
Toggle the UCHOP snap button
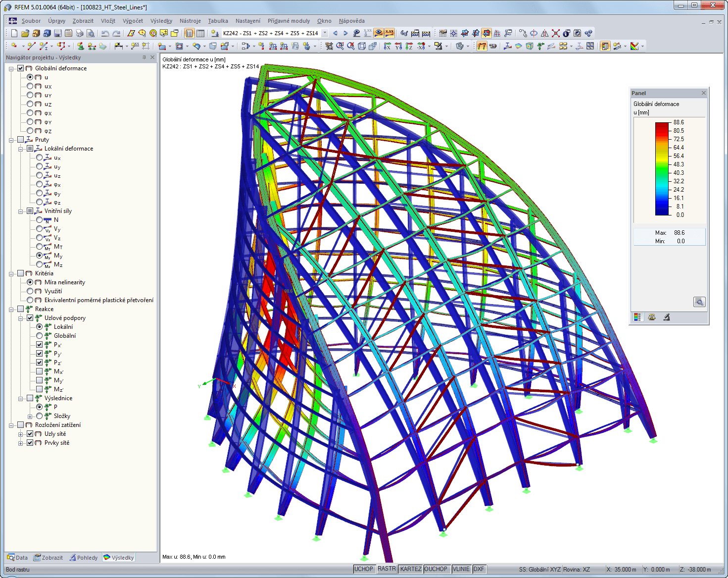364,569
